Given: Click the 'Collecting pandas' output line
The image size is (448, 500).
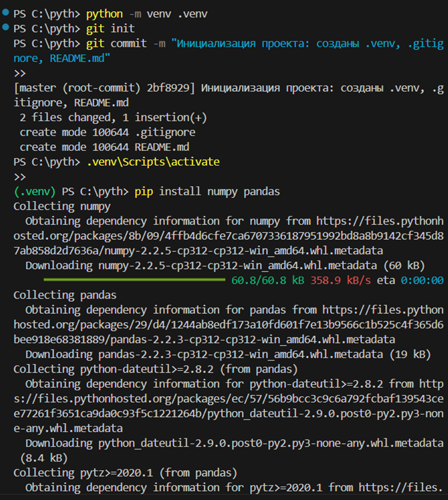Looking at the screenshot, I should (65, 295).
